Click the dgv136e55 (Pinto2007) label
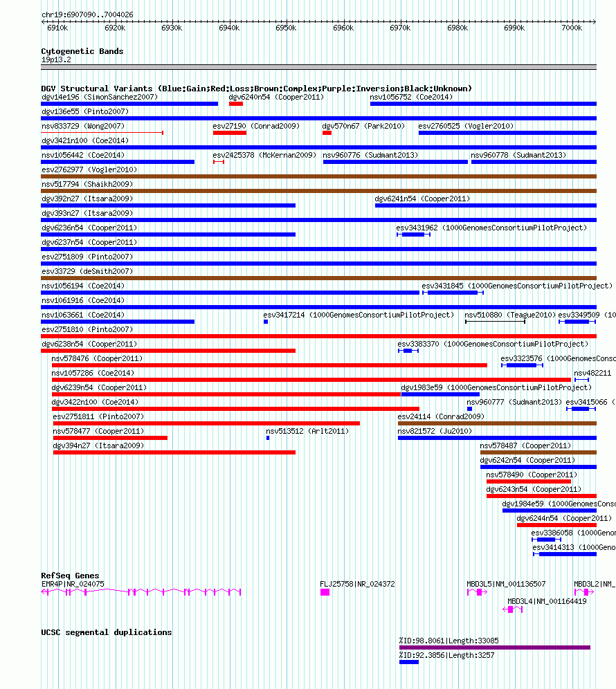 [x=85, y=111]
